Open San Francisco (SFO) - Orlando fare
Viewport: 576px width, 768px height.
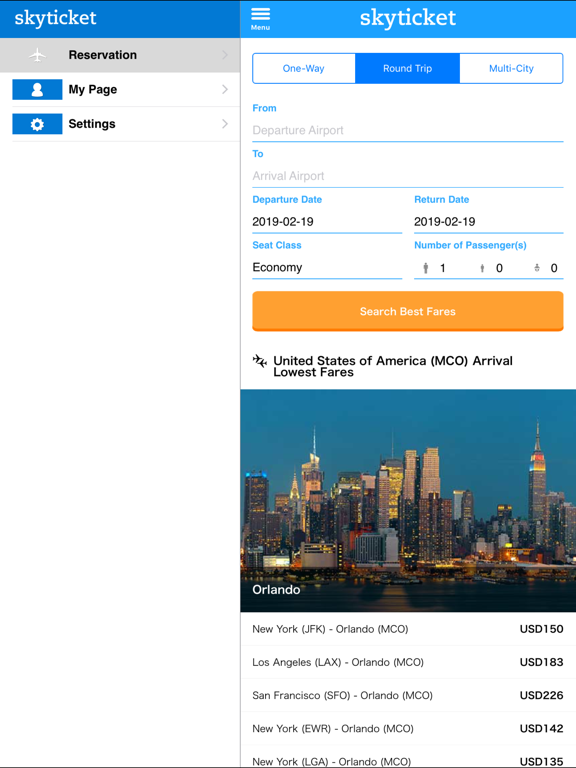point(408,696)
